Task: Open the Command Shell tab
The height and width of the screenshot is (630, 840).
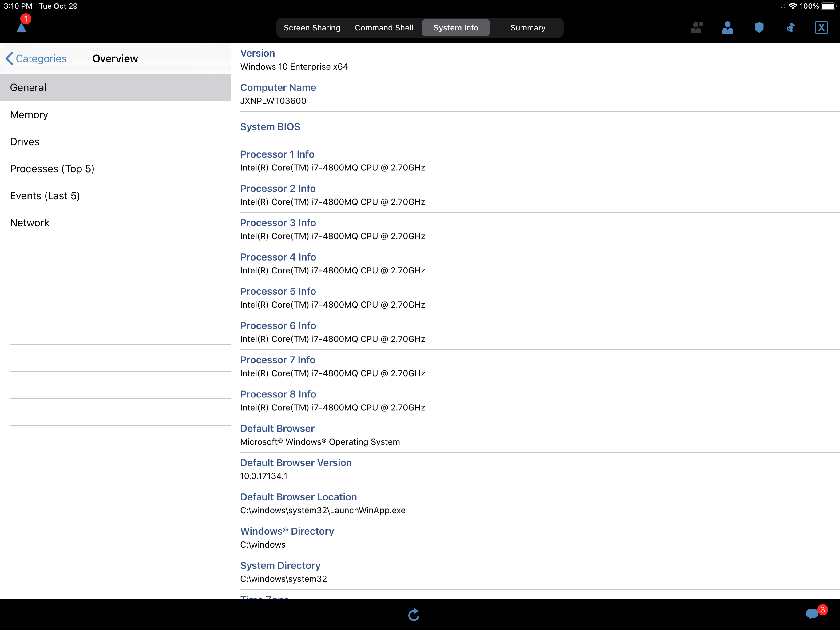Action: [x=383, y=28]
